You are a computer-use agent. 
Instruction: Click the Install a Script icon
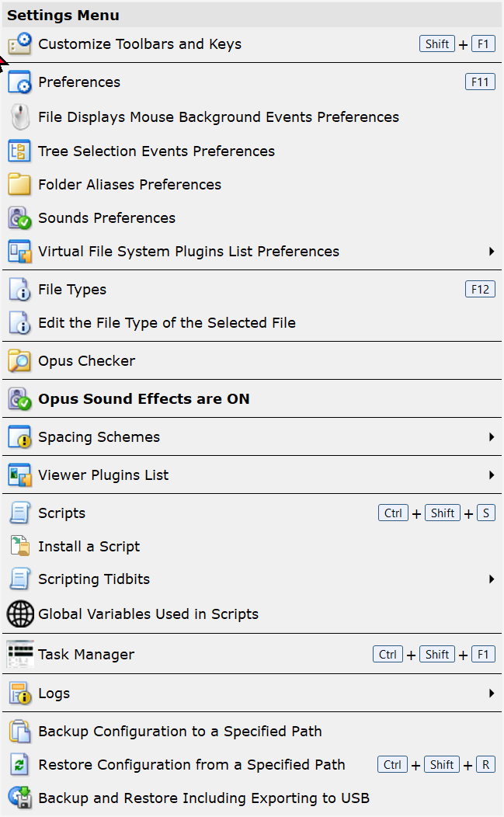click(x=20, y=546)
